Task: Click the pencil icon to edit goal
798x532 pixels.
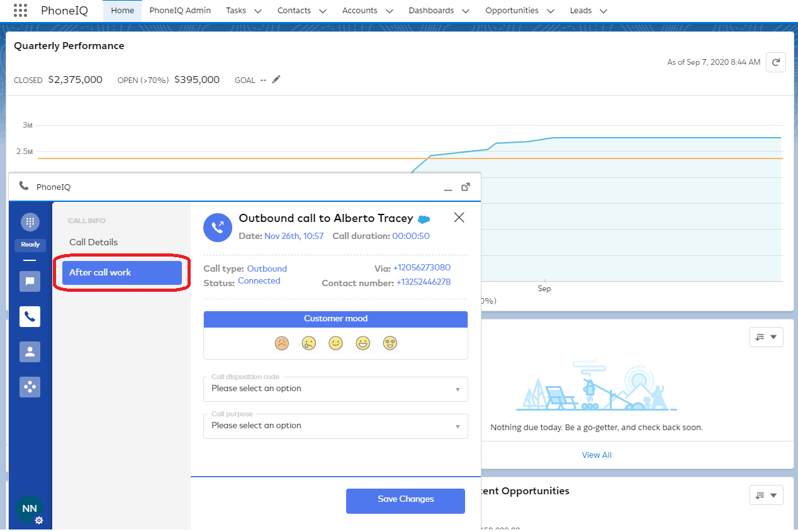Action: (x=276, y=80)
